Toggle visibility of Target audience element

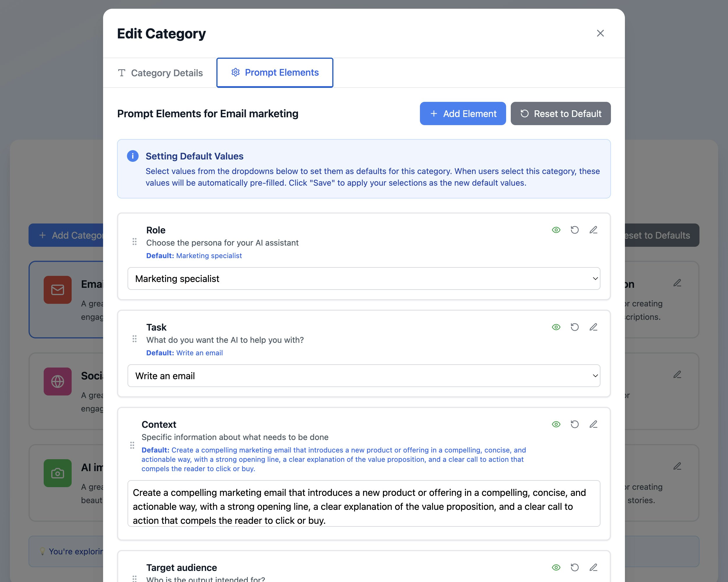pos(556,567)
